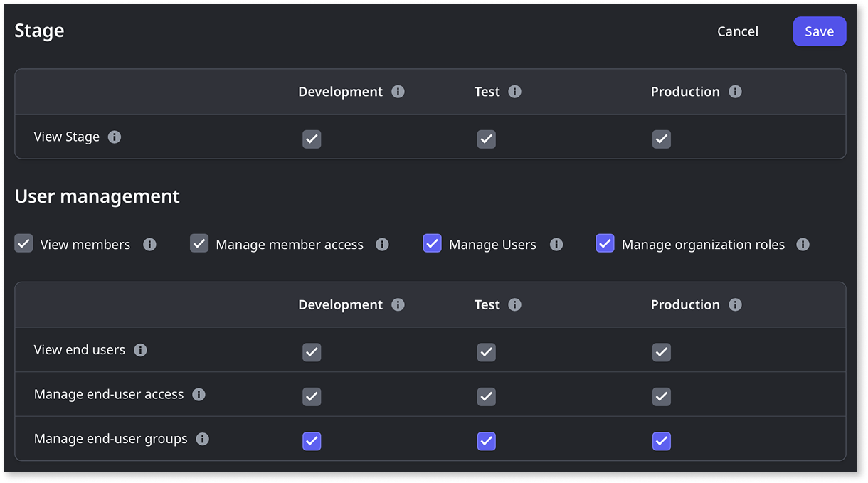Open info for Manage member access
The image size is (868, 483).
tap(383, 244)
